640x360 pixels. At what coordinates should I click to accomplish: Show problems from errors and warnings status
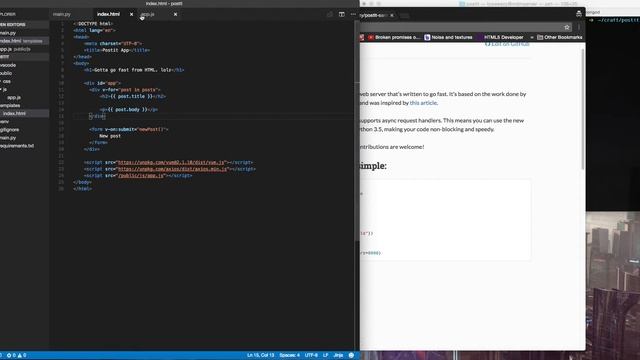point(16,356)
